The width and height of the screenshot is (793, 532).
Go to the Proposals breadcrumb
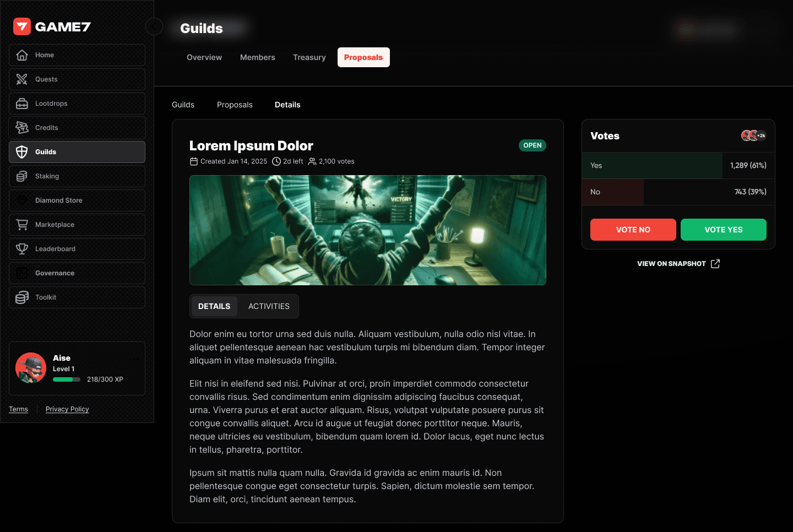(x=235, y=105)
